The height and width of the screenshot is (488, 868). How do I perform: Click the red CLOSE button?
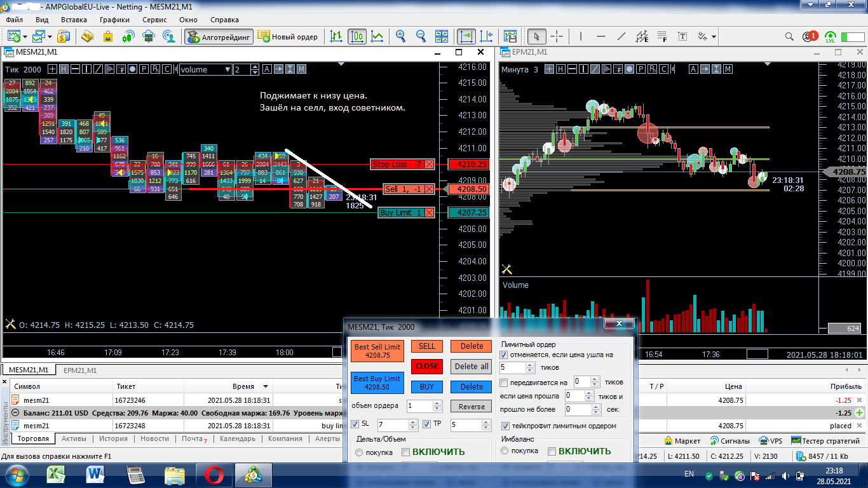point(427,366)
